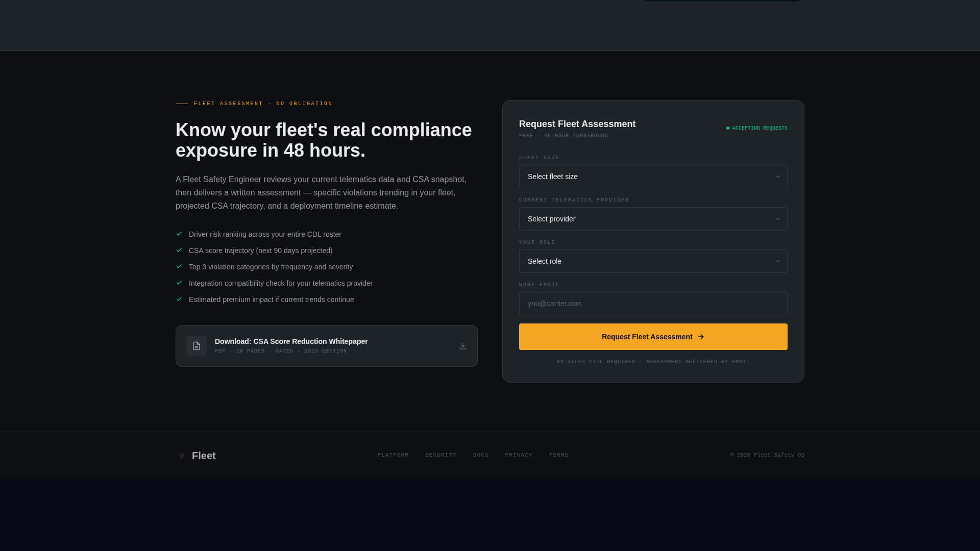Click the whitepaper document icon
This screenshot has width=980, height=551.
coord(197,346)
